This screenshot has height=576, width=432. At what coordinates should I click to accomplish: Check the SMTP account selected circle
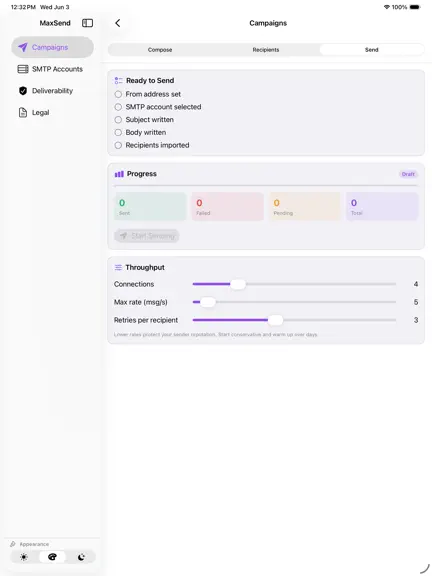(x=118, y=107)
